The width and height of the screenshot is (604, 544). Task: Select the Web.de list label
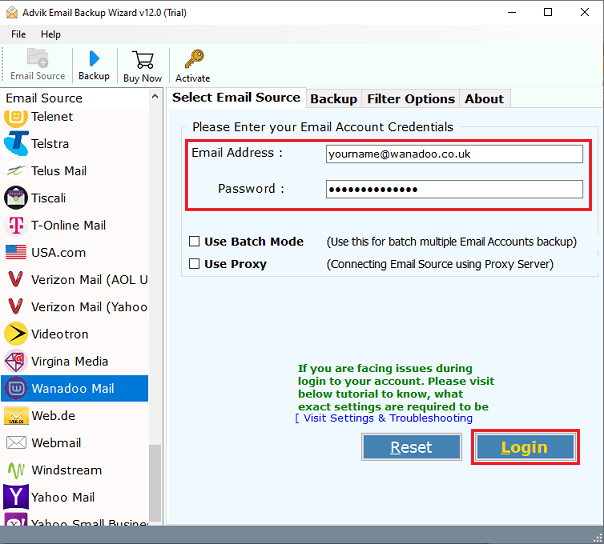tap(53, 416)
